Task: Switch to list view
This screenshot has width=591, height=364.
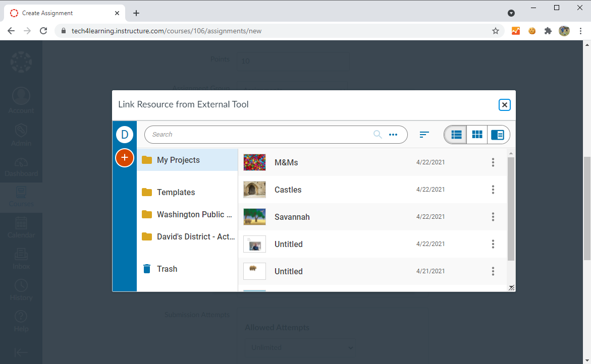Action: tap(456, 135)
